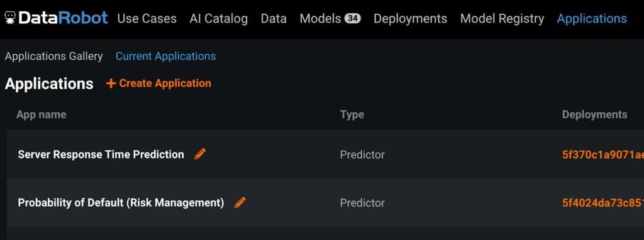This screenshot has height=240, width=644.
Task: Sort by the App name column header
Action: [41, 115]
